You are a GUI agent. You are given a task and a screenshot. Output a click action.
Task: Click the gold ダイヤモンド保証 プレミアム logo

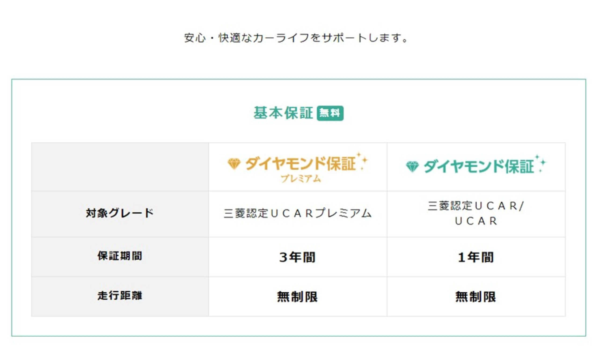click(x=298, y=168)
